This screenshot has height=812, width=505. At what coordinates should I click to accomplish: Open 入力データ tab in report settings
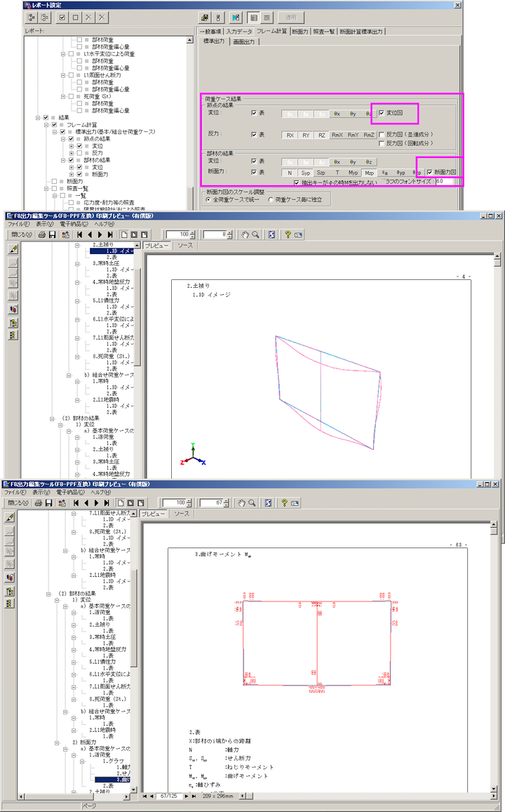click(238, 32)
